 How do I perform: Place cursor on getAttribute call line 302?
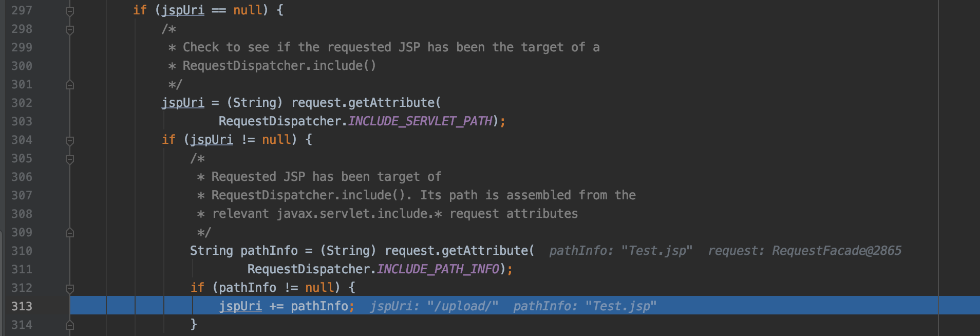391,103
